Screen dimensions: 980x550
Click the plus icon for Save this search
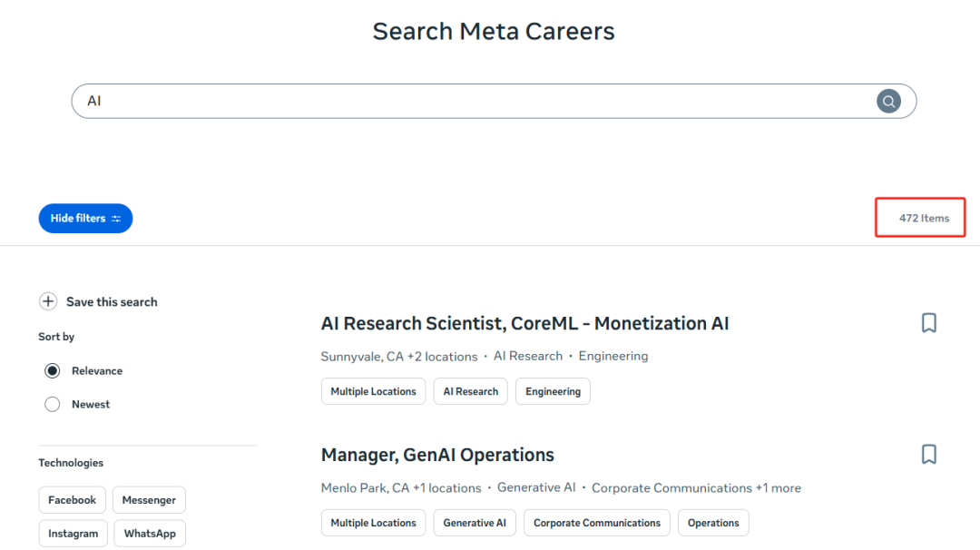coord(48,301)
